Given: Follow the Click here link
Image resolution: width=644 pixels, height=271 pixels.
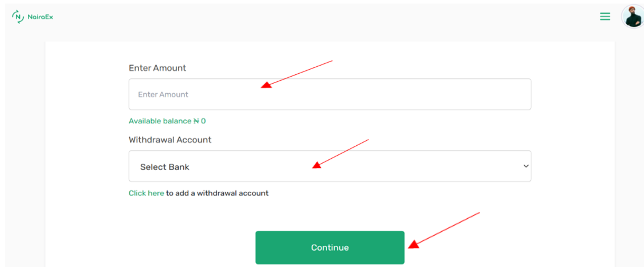Looking at the screenshot, I should click(x=146, y=193).
